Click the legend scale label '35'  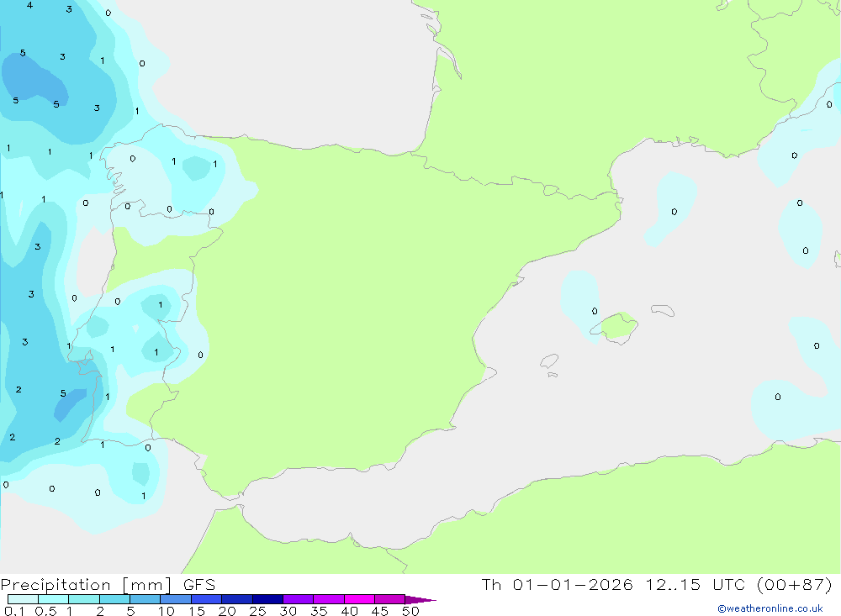pos(319,611)
